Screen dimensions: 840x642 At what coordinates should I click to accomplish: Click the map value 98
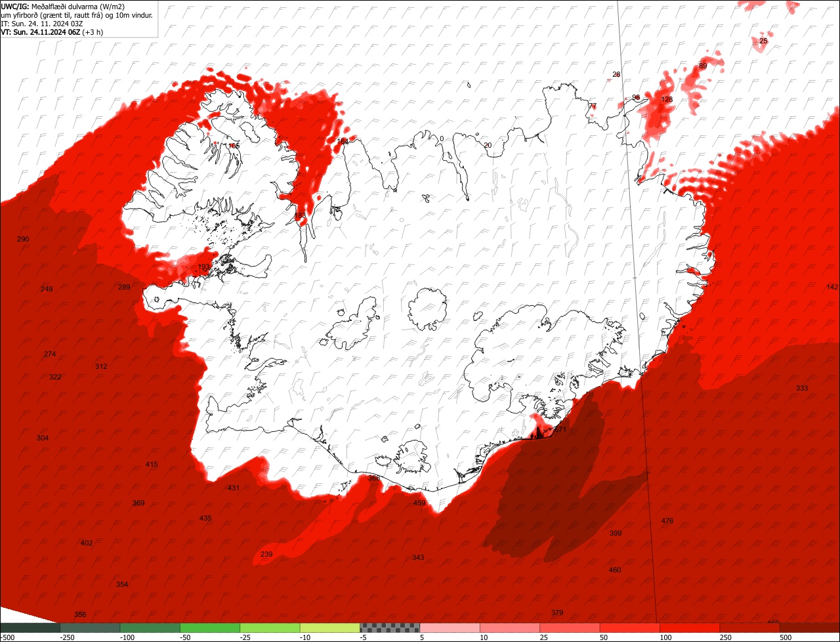tap(636, 97)
